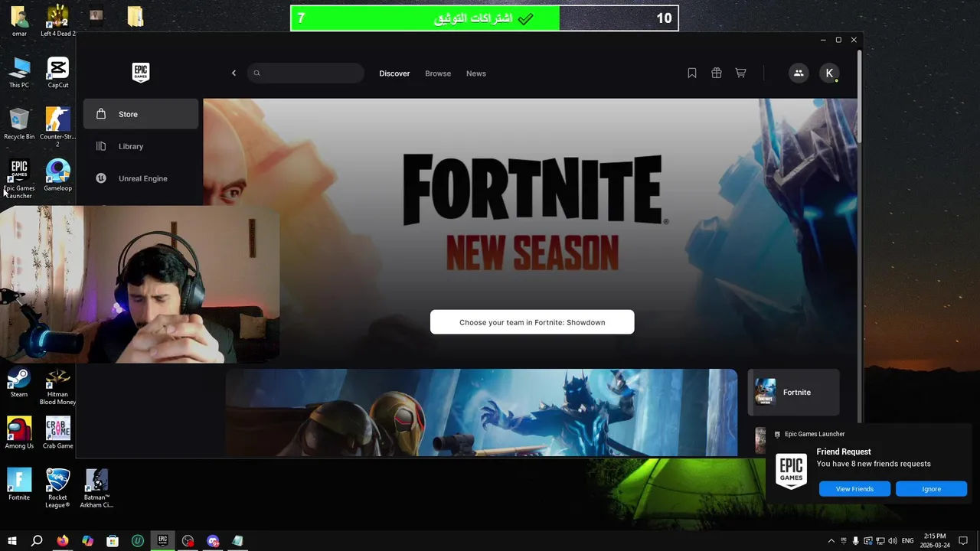Go back with the launcher back arrow
Image resolution: width=980 pixels, height=551 pixels.
pyautogui.click(x=234, y=73)
